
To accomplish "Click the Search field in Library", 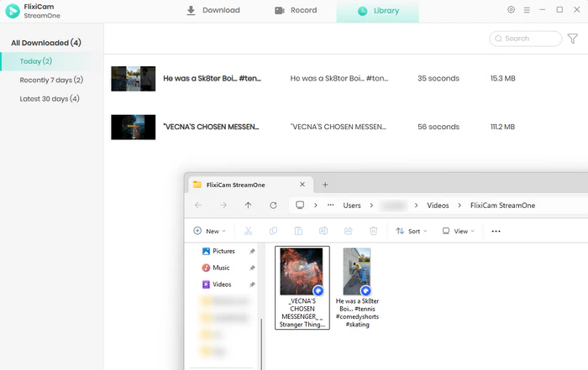I will (525, 39).
